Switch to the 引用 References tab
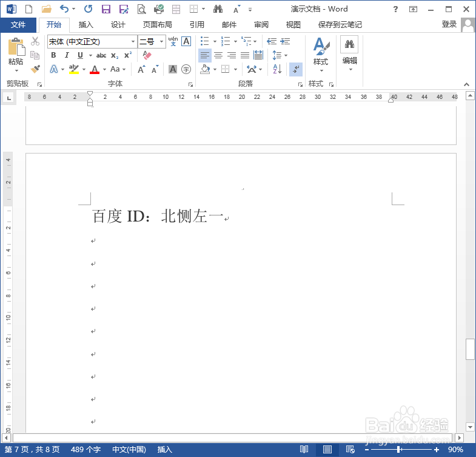 (197, 25)
